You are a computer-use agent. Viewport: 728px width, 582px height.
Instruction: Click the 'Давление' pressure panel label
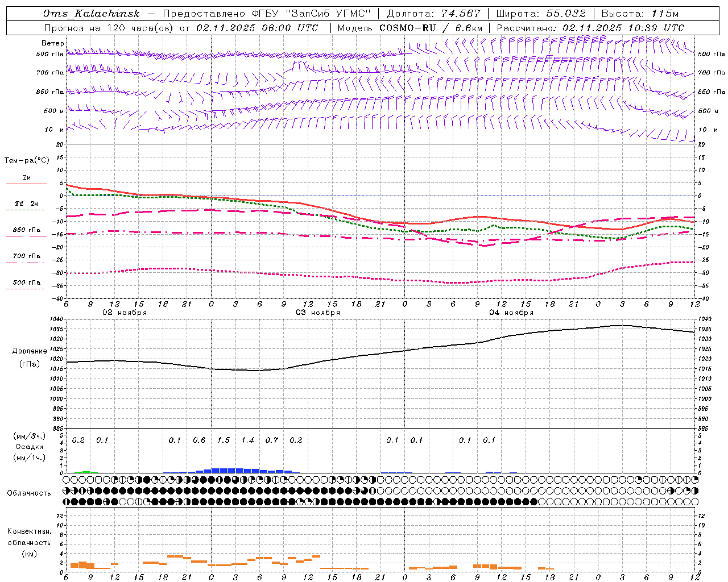(x=30, y=351)
